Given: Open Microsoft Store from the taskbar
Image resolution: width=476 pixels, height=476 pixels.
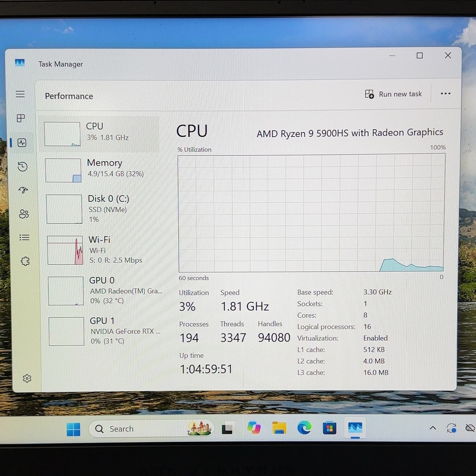Looking at the screenshot, I should click(x=330, y=428).
